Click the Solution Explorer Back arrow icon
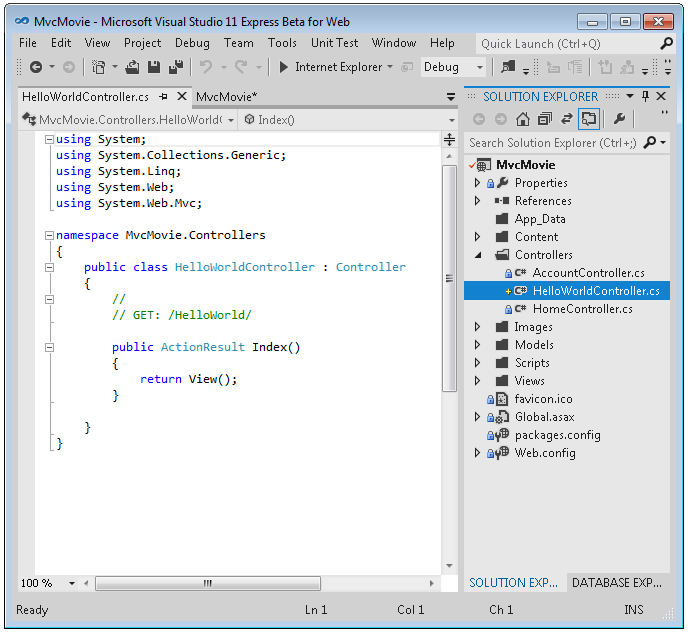The height and width of the screenshot is (632, 688). [479, 119]
